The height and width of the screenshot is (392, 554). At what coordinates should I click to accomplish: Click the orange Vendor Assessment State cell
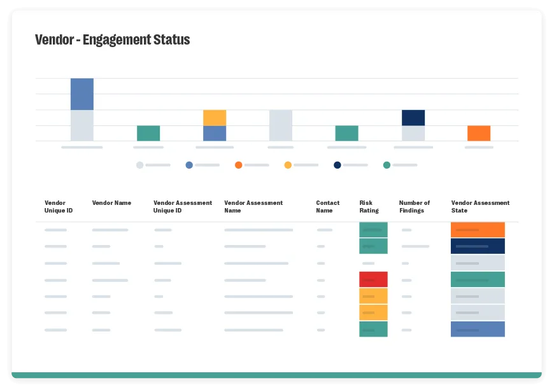pyautogui.click(x=478, y=230)
